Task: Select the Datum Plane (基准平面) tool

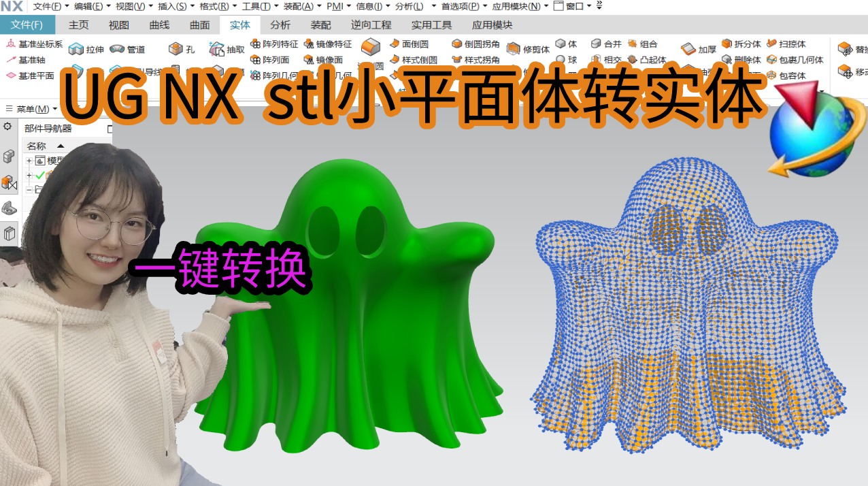Action: coord(34,76)
